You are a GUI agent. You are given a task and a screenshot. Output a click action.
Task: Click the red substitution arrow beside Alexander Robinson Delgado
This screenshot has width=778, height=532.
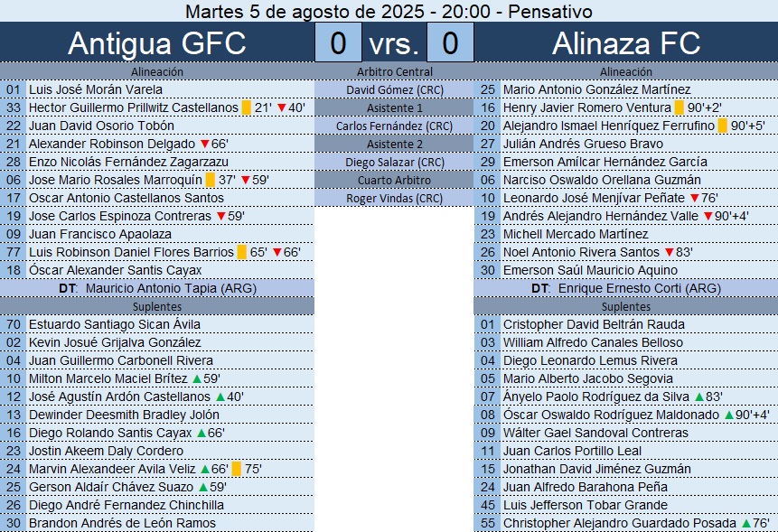pos(205,144)
